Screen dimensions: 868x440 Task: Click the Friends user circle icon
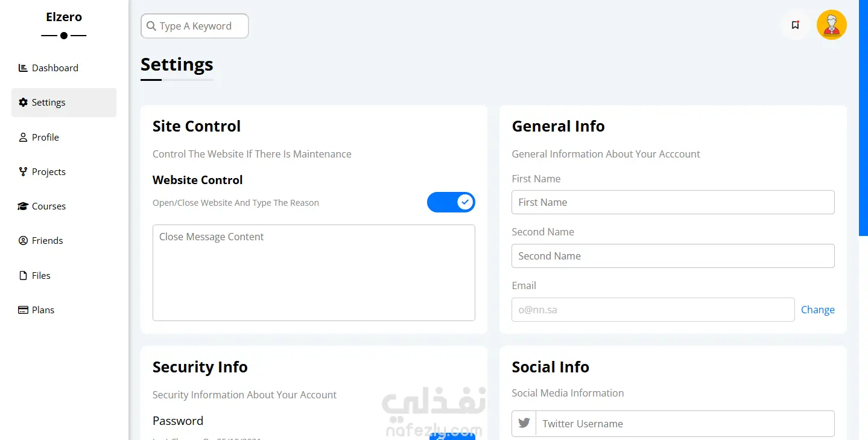pos(23,241)
